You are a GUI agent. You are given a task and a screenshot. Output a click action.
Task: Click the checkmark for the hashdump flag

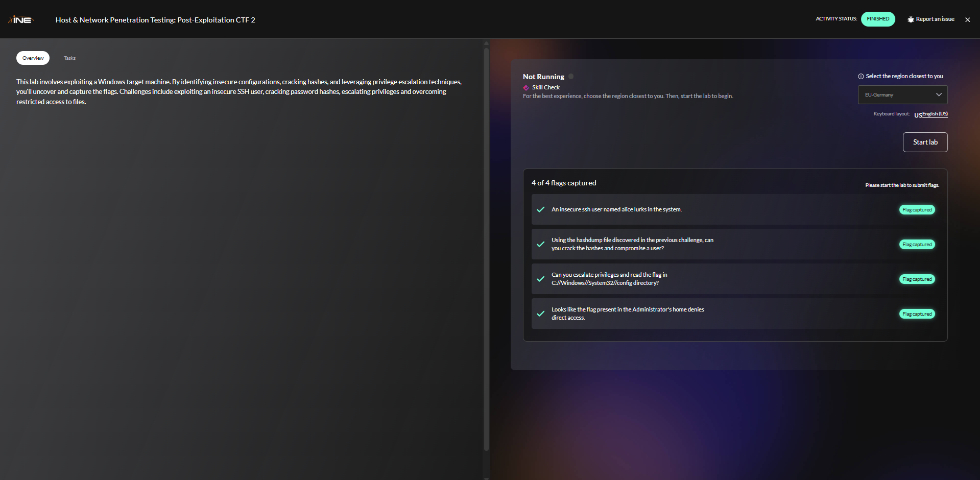(540, 244)
